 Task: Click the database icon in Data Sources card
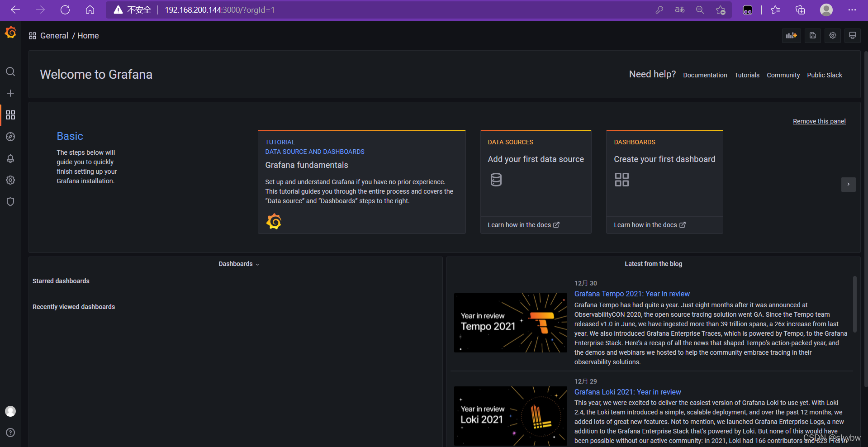496,180
